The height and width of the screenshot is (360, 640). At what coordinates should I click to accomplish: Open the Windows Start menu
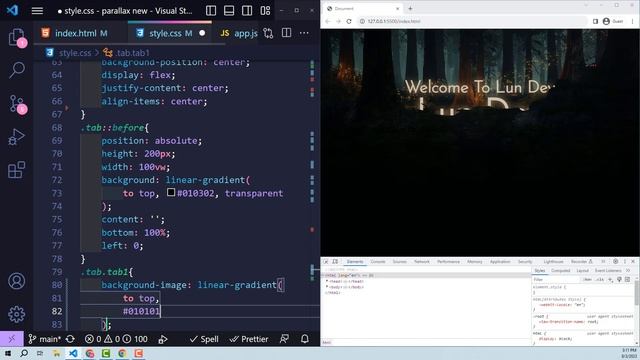point(8,353)
